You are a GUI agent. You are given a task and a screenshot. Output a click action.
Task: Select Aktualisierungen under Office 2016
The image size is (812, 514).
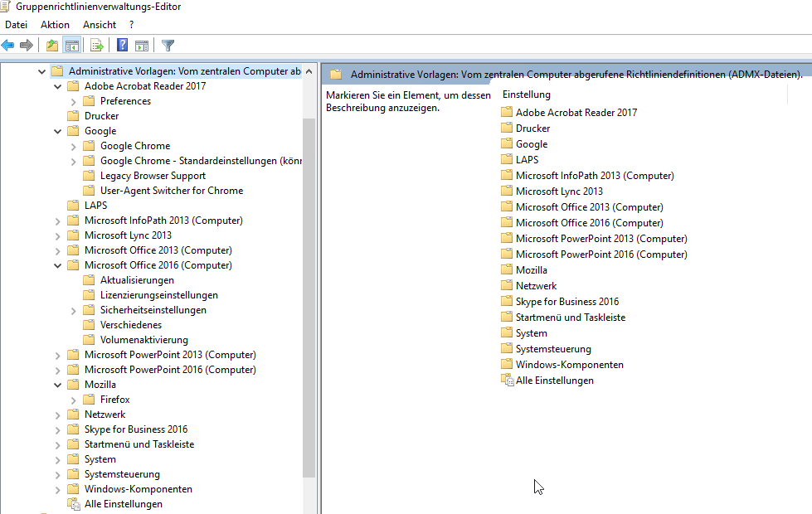(x=137, y=280)
